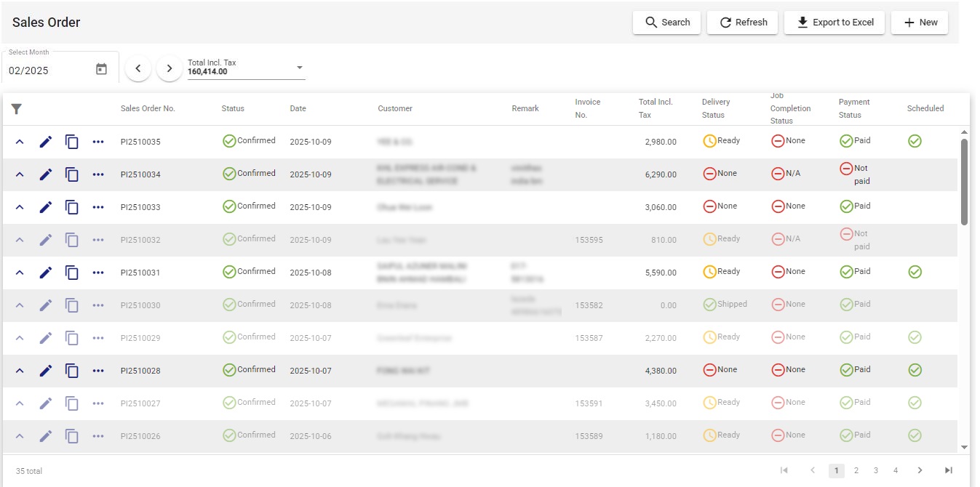Duplicate sales order PI2510028
This screenshot has width=980, height=487.
tap(72, 371)
